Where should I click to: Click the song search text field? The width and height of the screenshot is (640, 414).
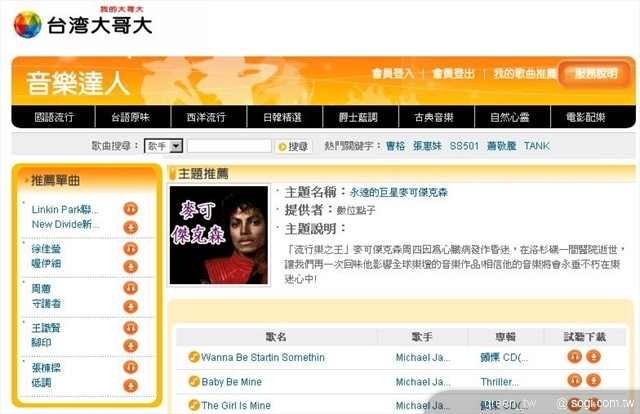(229, 146)
